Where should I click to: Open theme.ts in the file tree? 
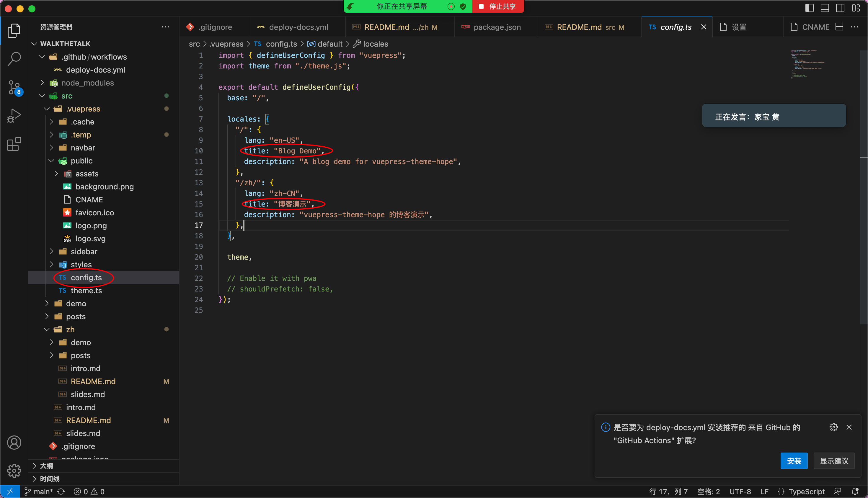86,290
